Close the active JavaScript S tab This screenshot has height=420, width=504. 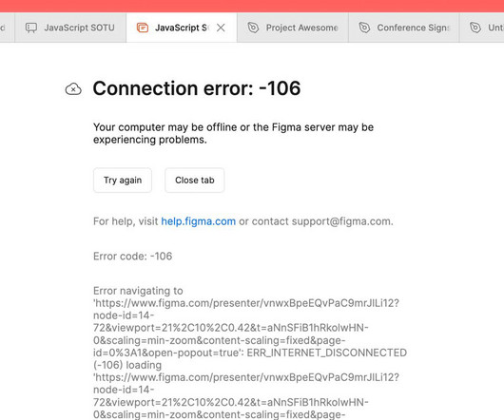[x=221, y=28]
